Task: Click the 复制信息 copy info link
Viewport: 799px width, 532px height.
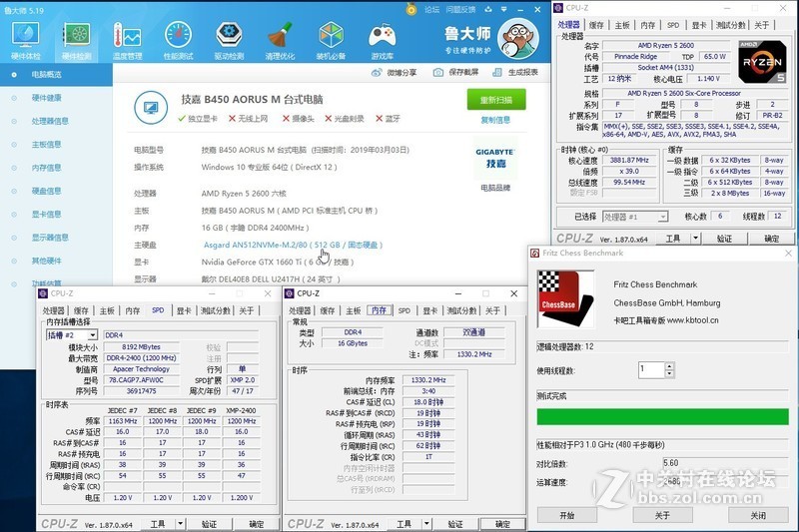Action: 495,120
